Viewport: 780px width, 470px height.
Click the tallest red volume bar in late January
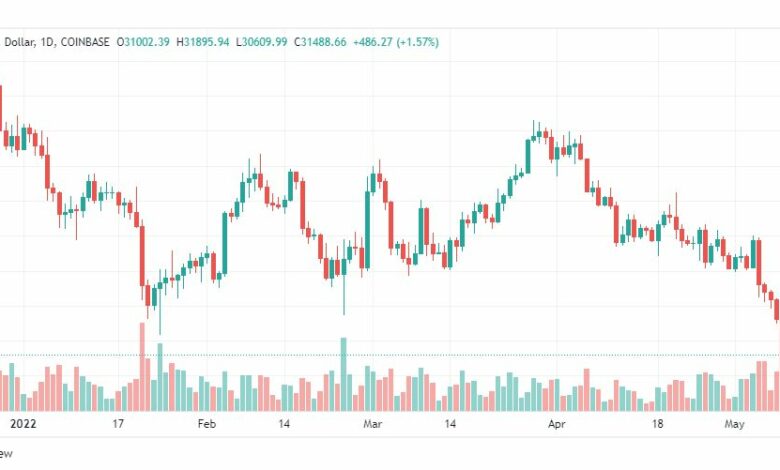[x=142, y=367]
